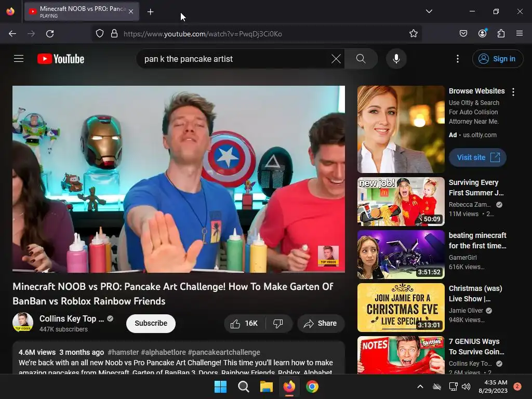Open the Browse Websites ad thumbnail

point(401,129)
